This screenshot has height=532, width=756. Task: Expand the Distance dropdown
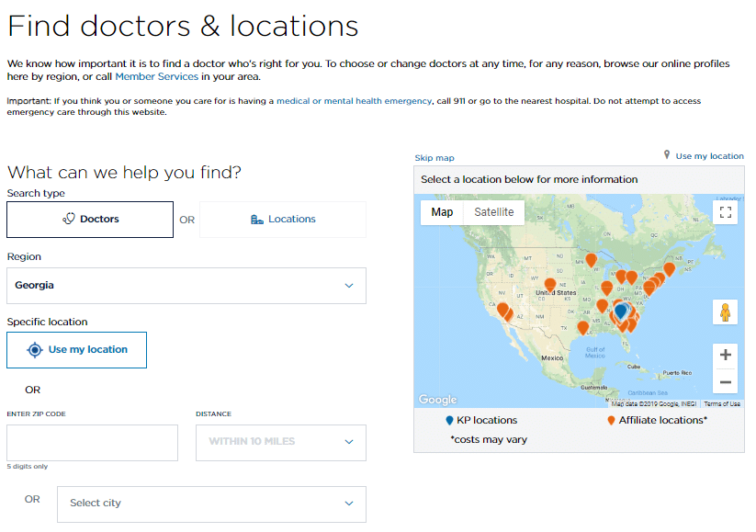point(281,443)
